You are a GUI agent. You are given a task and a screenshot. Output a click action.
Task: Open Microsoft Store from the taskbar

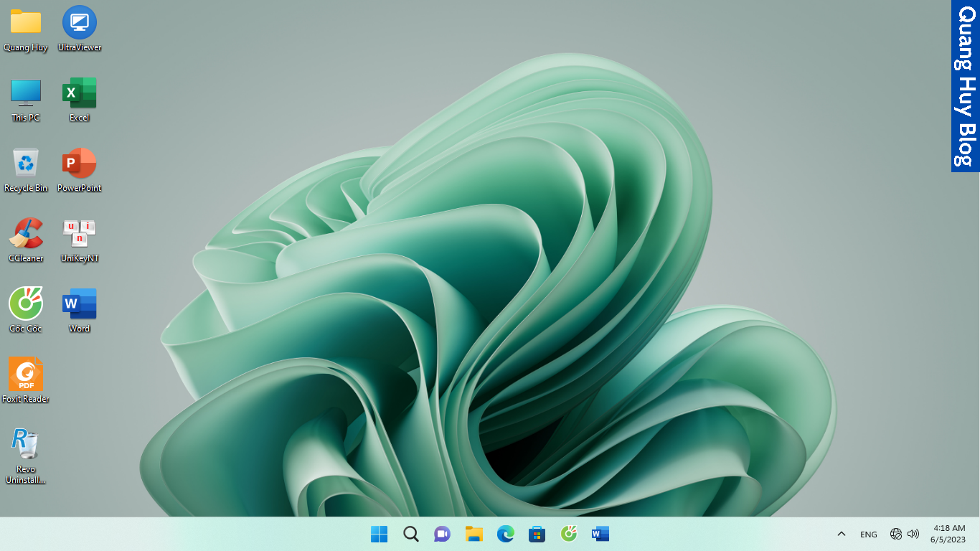[x=537, y=534]
